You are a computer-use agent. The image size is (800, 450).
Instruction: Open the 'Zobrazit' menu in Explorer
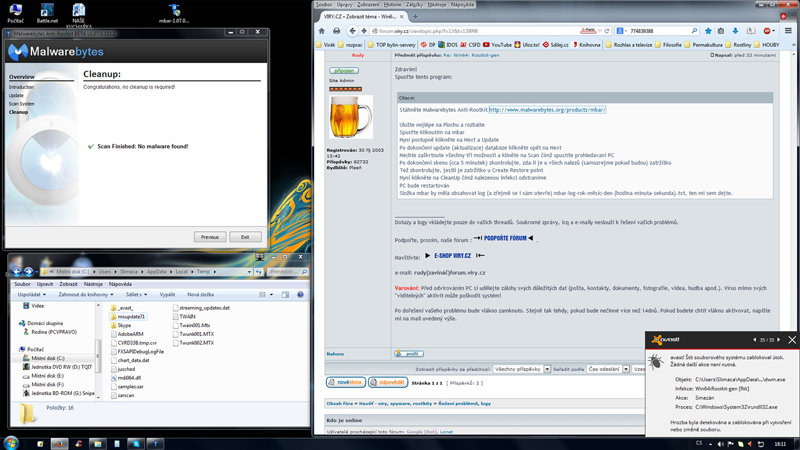coord(69,283)
